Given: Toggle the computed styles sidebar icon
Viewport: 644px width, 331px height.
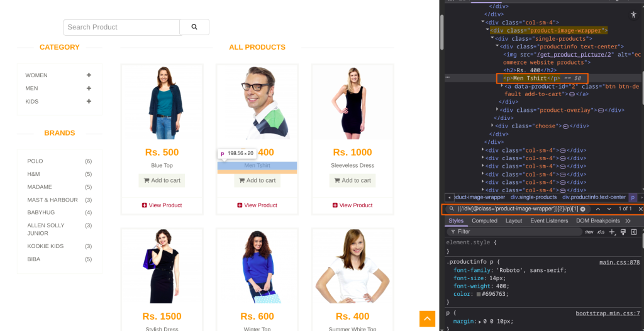Looking at the screenshot, I should tap(634, 232).
